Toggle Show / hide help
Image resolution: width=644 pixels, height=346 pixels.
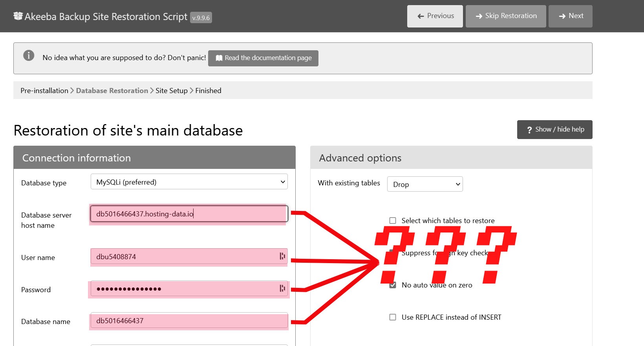click(555, 130)
